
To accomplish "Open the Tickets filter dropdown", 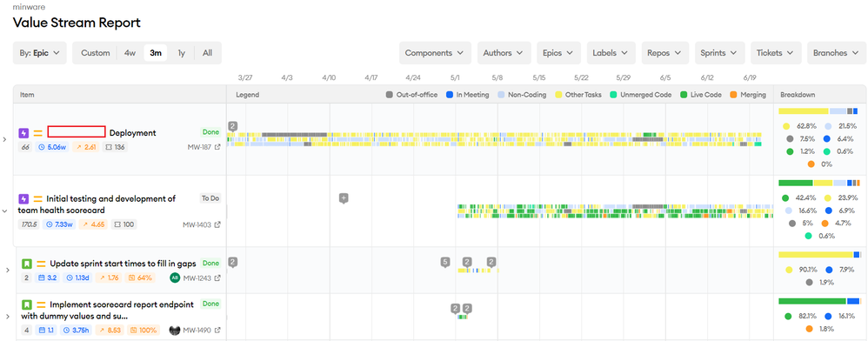I will point(776,53).
